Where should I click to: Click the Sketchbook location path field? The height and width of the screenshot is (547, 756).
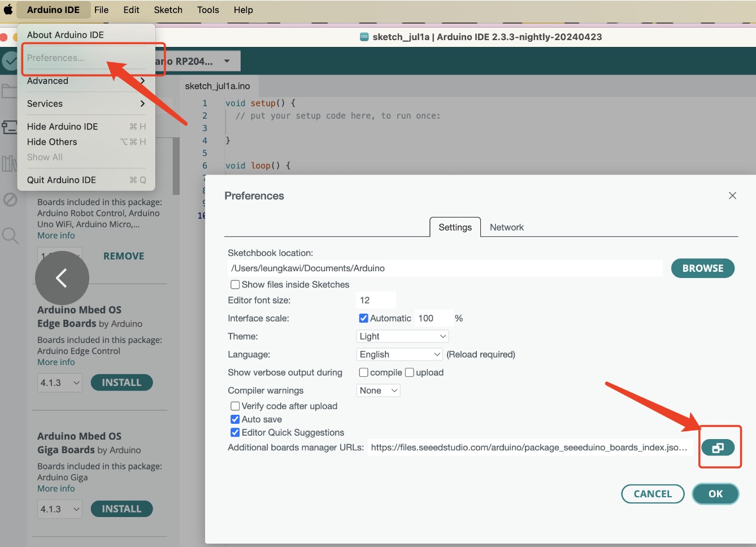point(445,268)
